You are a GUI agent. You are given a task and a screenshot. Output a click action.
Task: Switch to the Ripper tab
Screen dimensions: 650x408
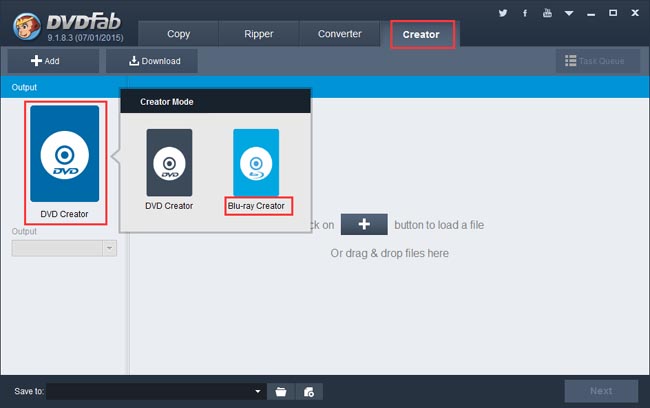[x=259, y=34]
